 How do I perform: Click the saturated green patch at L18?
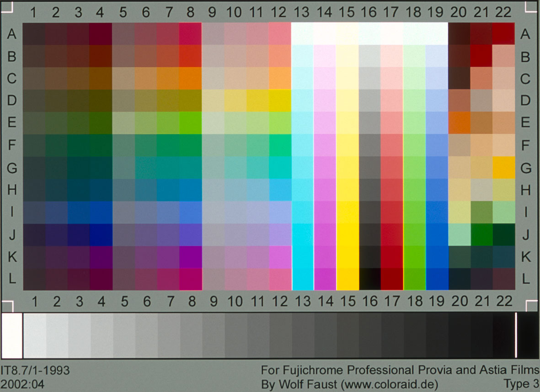point(414,279)
